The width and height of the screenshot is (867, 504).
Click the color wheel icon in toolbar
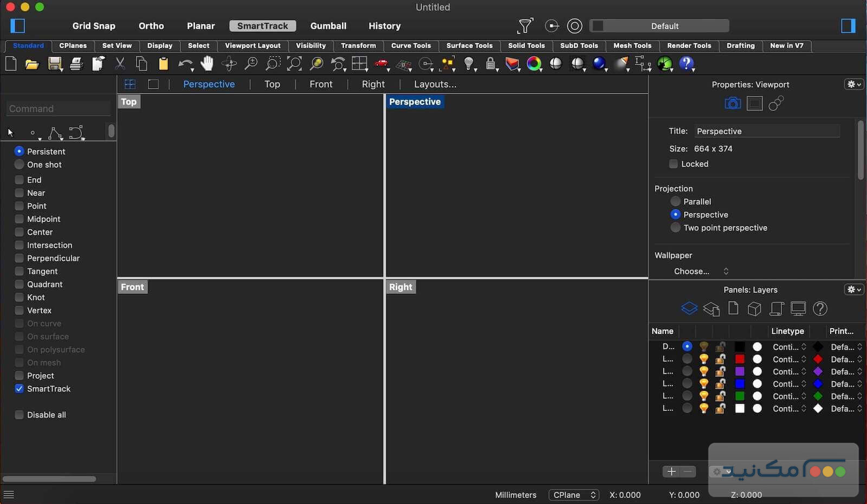click(x=534, y=64)
